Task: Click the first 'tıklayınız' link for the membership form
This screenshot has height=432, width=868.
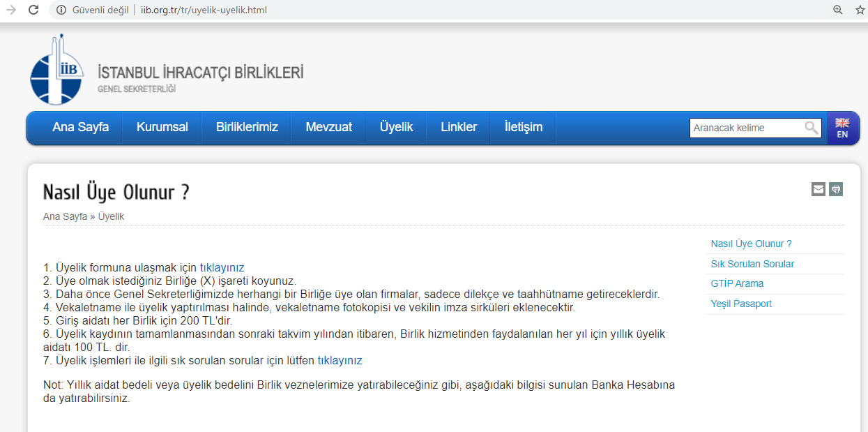Action: pyautogui.click(x=221, y=267)
